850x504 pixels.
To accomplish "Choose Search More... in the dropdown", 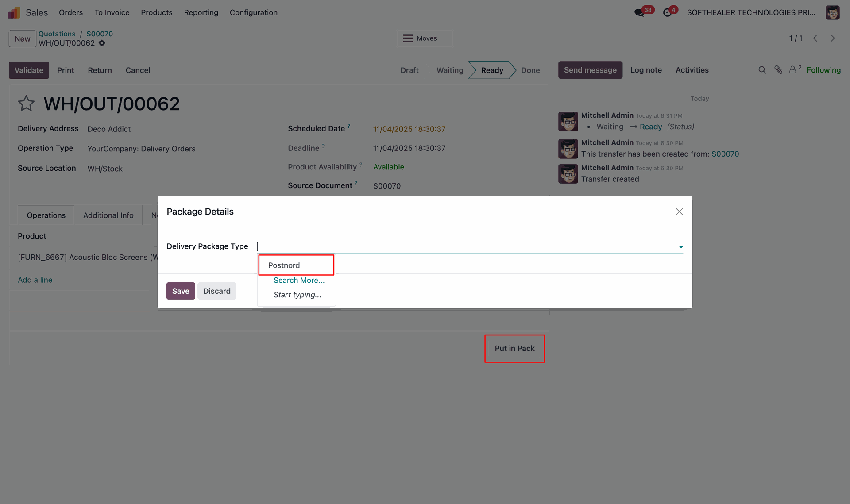I will 299,280.
